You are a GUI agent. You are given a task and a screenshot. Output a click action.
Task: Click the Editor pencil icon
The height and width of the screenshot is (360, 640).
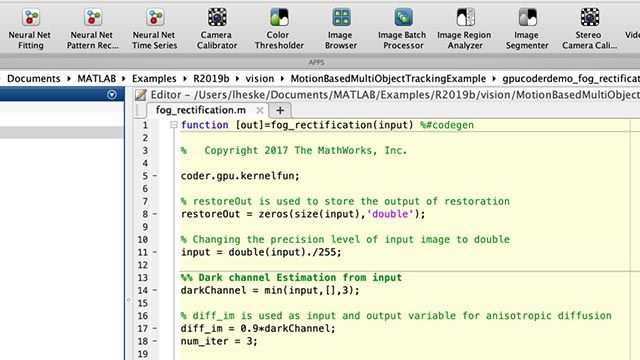point(141,95)
